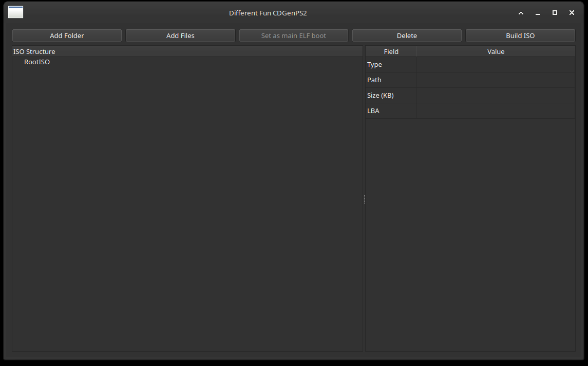This screenshot has height=366, width=588.
Task: Start building with the Build ISO button
Action: (520, 35)
